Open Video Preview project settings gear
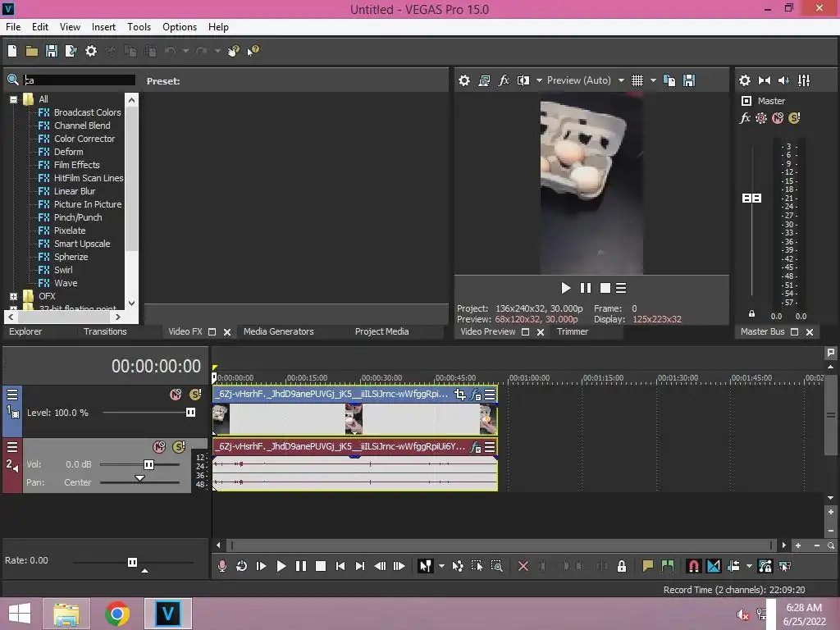840x630 pixels. [464, 80]
